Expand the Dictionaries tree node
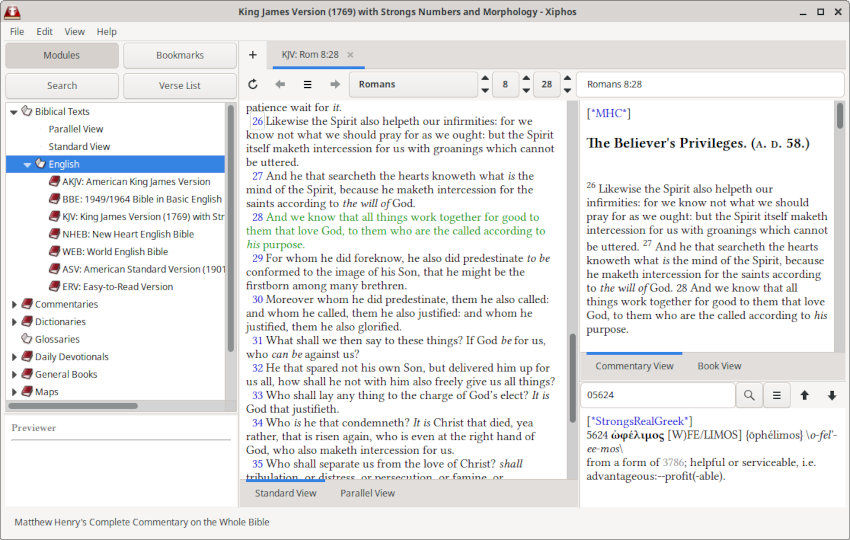Image resolution: width=850 pixels, height=540 pixels. pos(14,322)
